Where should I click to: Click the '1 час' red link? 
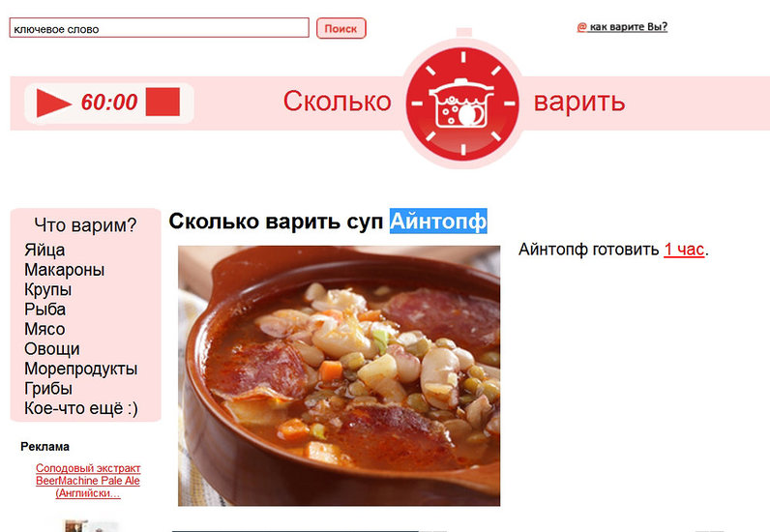tap(684, 250)
